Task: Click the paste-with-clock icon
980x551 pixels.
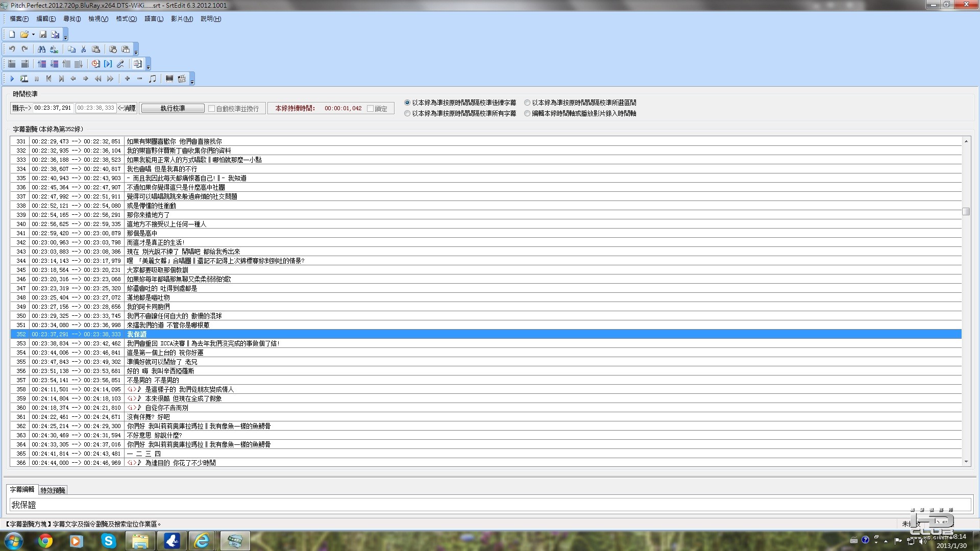Action: point(113,49)
